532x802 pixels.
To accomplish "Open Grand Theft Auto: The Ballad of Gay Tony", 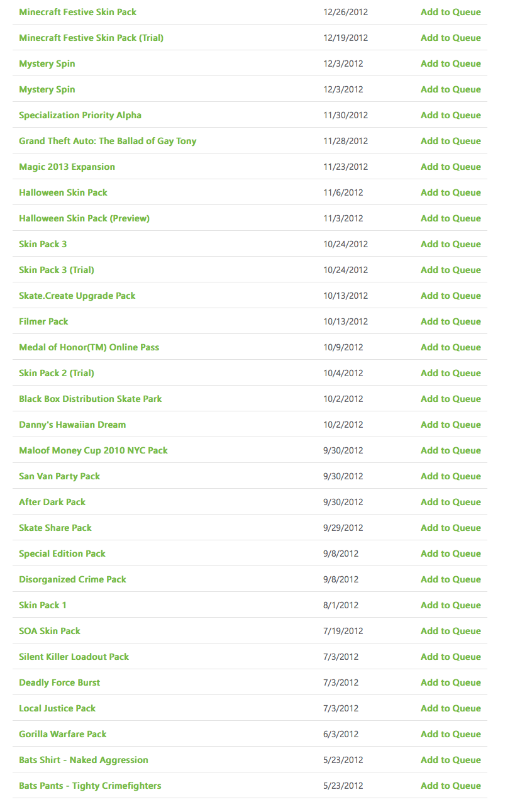I will coord(108,141).
